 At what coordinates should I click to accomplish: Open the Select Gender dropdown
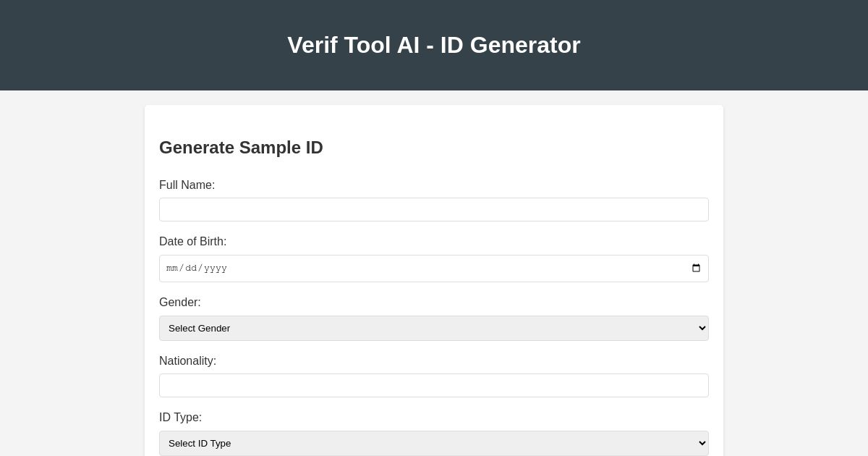pos(434,328)
